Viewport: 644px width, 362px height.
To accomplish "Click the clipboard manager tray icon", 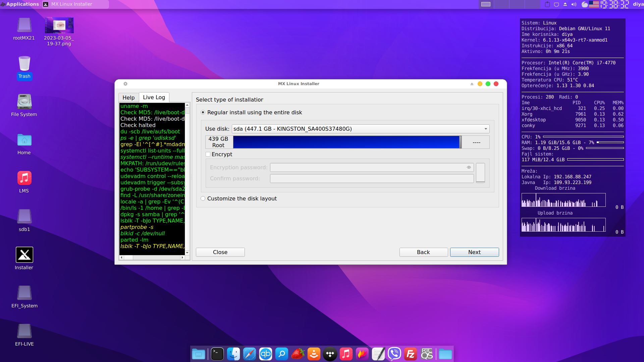I will (547, 4).
